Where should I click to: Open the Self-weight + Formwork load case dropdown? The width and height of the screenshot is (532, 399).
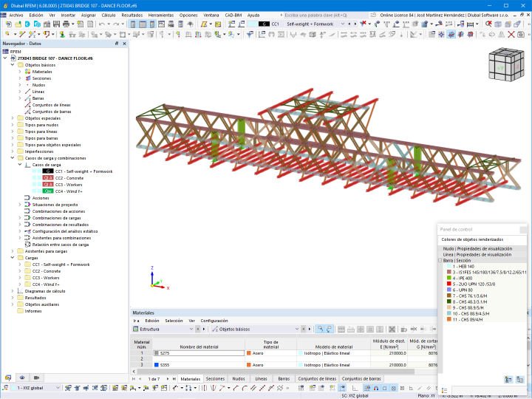click(x=343, y=24)
